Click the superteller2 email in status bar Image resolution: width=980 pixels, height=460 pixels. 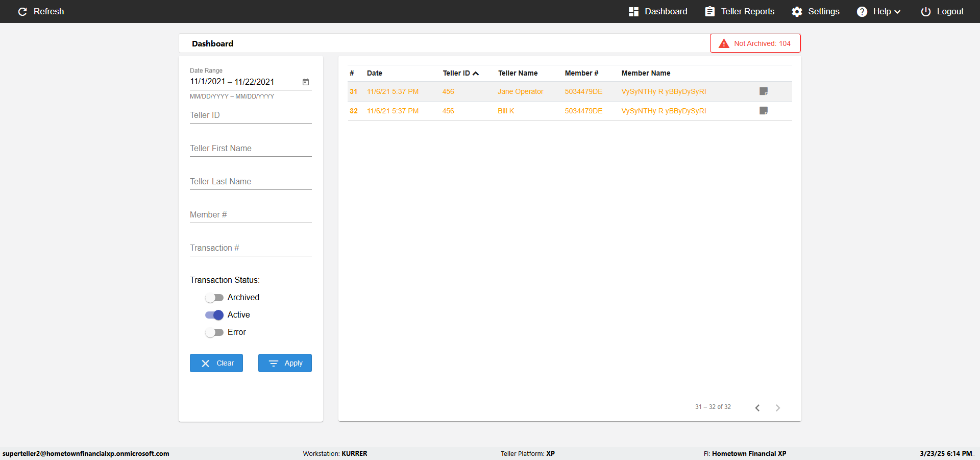pyautogui.click(x=86, y=453)
